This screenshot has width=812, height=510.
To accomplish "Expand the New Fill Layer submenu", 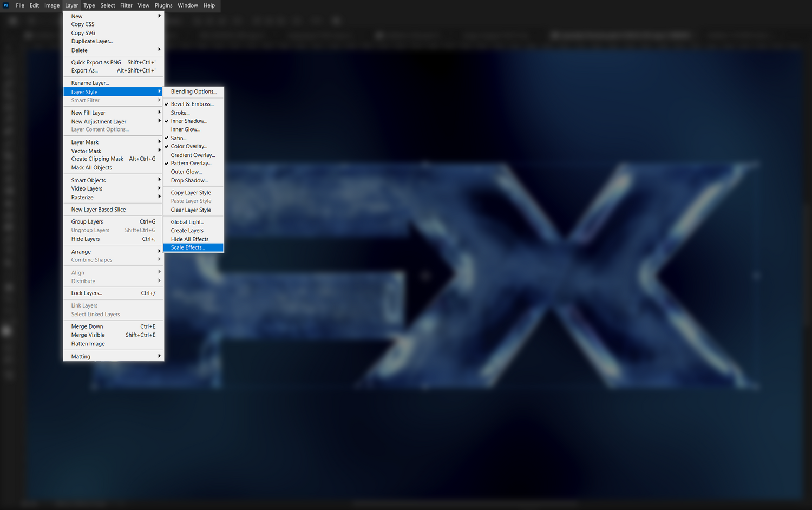I will point(113,113).
